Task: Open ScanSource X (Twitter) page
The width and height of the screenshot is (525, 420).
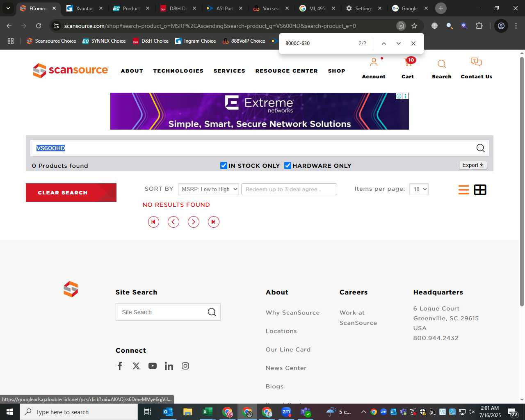Action: [136, 366]
